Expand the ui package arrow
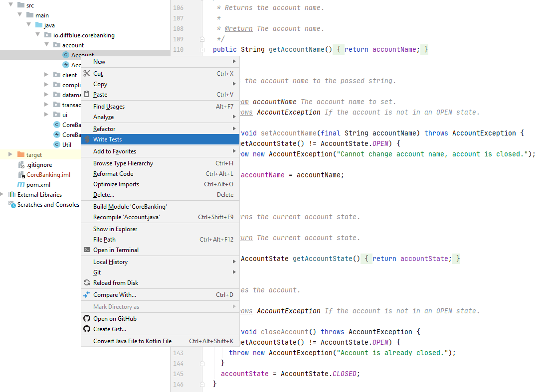This screenshot has width=549, height=392. 46,115
